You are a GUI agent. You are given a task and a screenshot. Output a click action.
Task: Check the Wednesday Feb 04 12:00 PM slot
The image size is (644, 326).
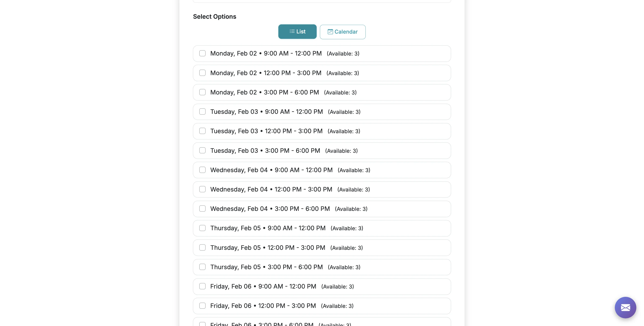(202, 189)
